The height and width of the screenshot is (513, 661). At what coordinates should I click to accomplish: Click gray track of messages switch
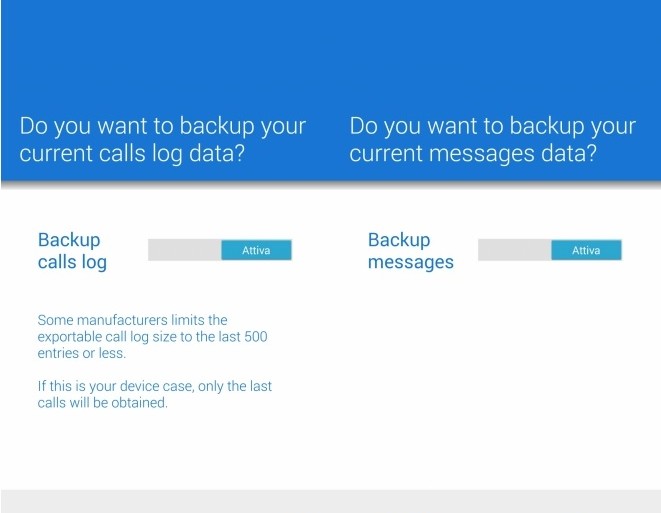coord(514,250)
